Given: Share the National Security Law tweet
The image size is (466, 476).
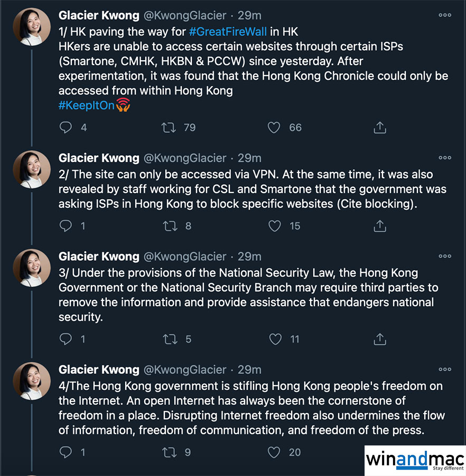Looking at the screenshot, I should tap(380, 339).
